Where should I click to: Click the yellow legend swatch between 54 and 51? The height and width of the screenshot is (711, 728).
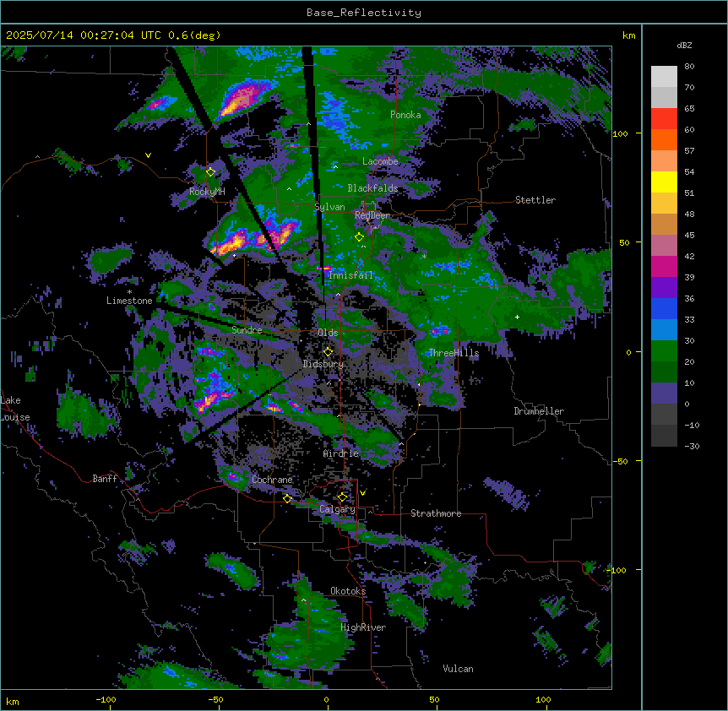(x=664, y=182)
